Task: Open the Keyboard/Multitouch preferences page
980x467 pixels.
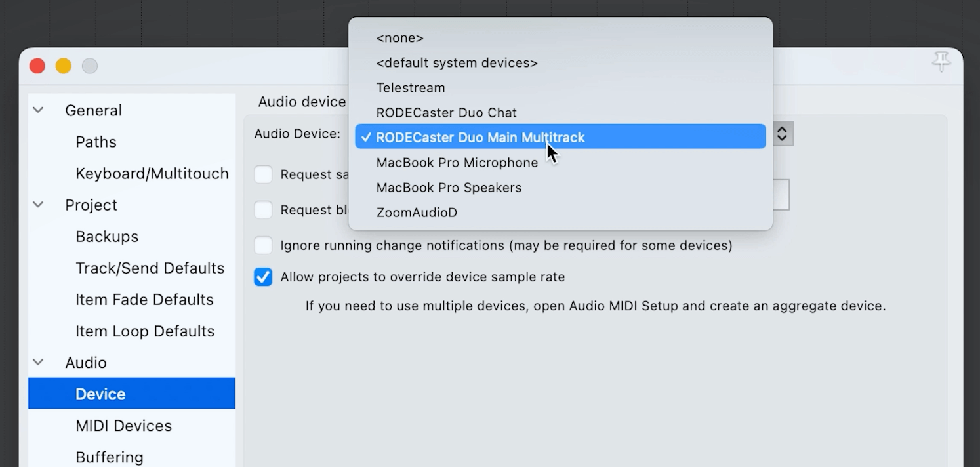Action: (152, 174)
